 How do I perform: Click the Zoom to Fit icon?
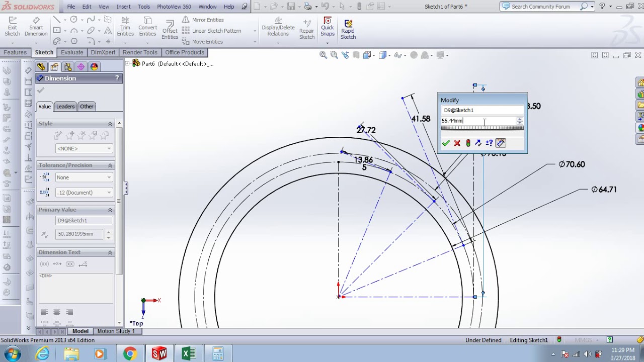[x=324, y=55]
